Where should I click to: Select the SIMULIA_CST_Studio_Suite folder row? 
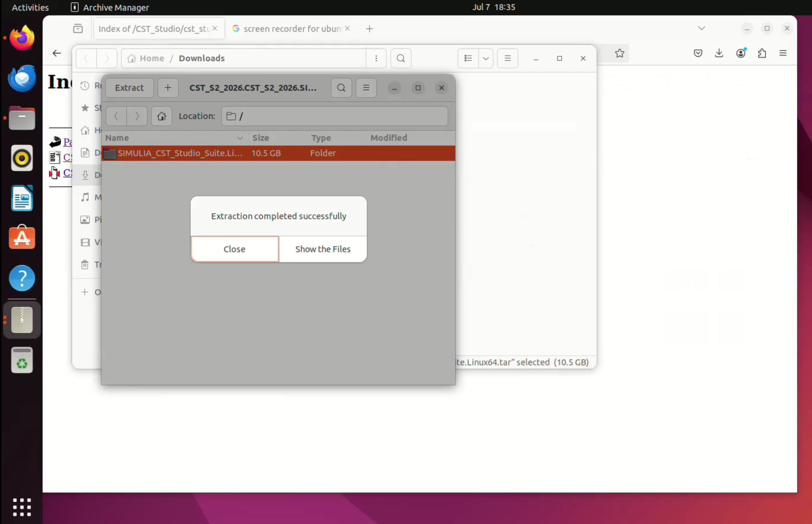[278, 153]
